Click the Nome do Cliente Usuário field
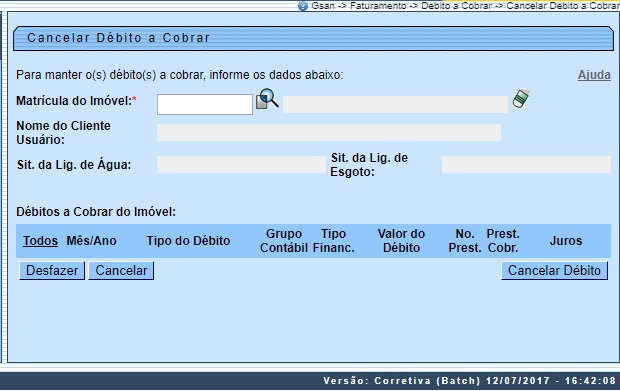Screen dimensions: 620x391 329,132
